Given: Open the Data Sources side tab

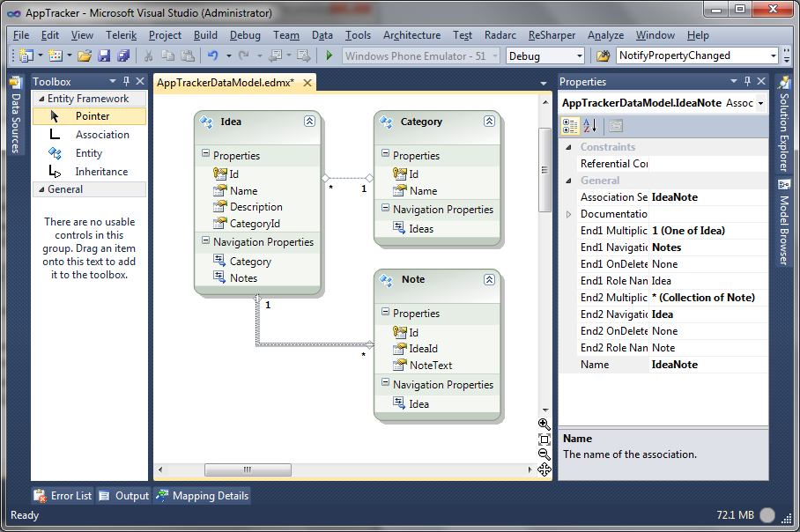Looking at the screenshot, I should point(16,115).
